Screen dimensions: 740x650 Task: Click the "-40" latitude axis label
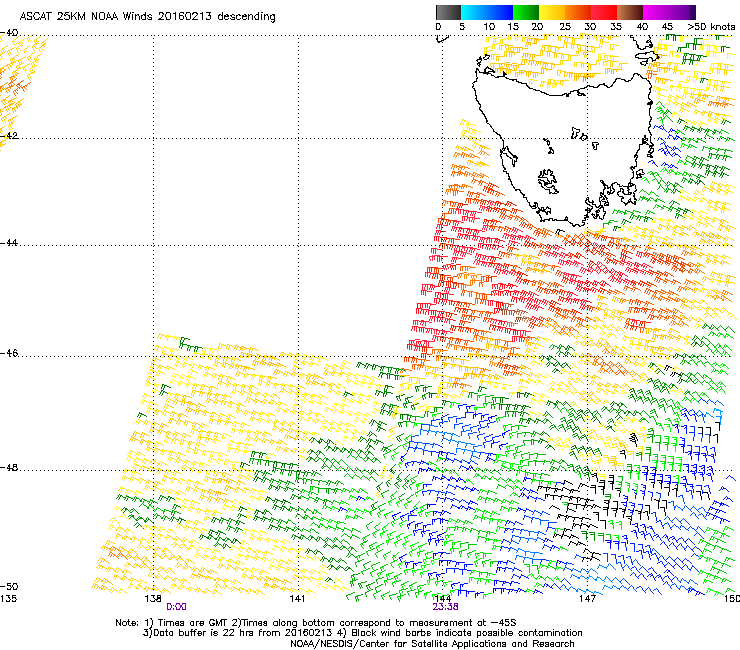(x=9, y=33)
